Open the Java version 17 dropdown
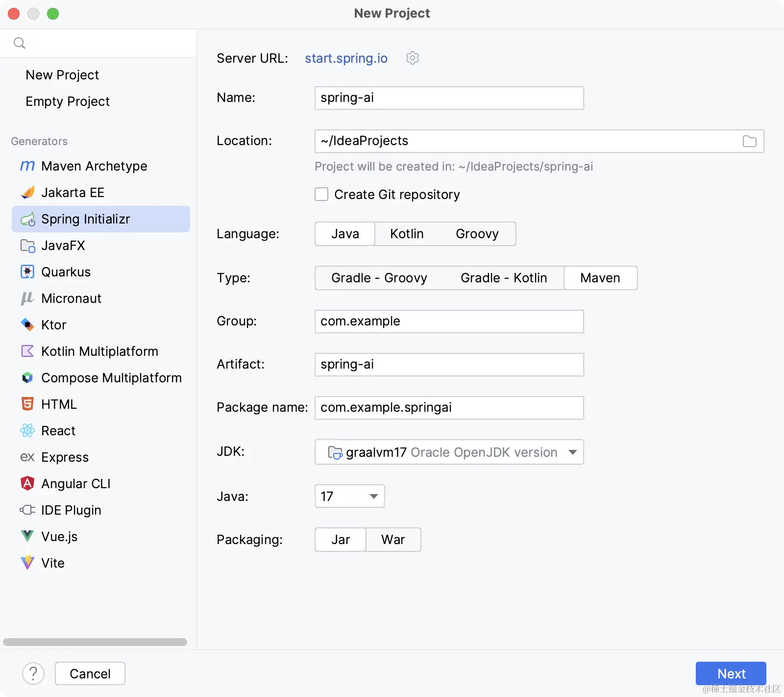784x697 pixels. (349, 497)
